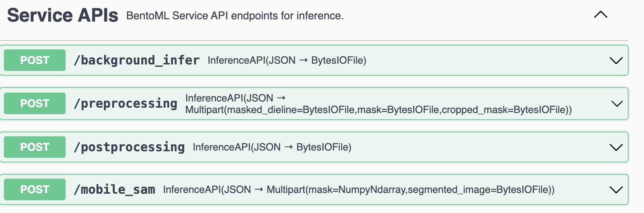Screen dimensions: 644x213
Task: Click the /postprocessing endpoint path
Action: coord(129,147)
